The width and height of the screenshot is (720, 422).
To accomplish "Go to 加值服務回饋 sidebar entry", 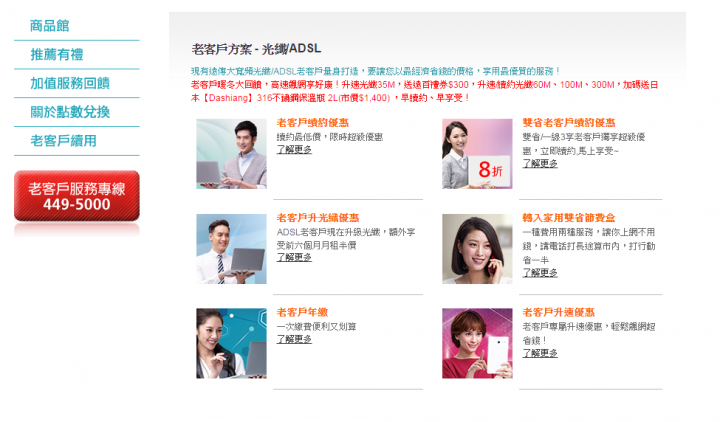I will (x=70, y=83).
